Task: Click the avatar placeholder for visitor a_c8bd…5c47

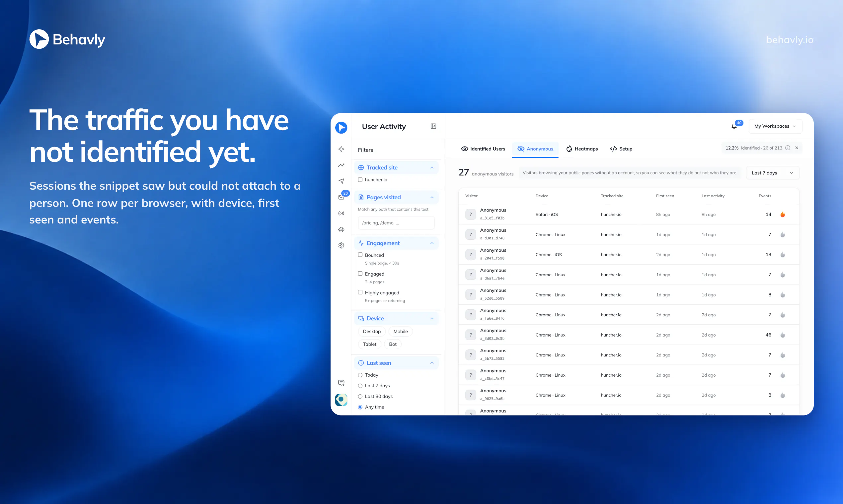Action: [x=471, y=375]
